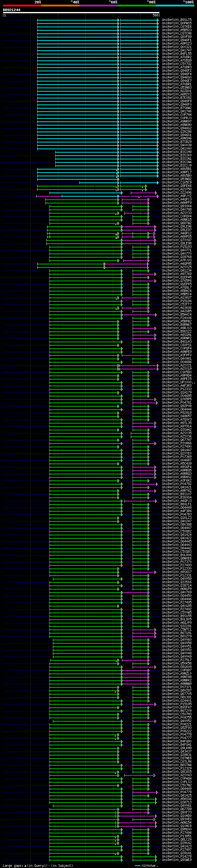
Task: Select the UniRef100_O22496 label
Action: click(x=177, y=193)
